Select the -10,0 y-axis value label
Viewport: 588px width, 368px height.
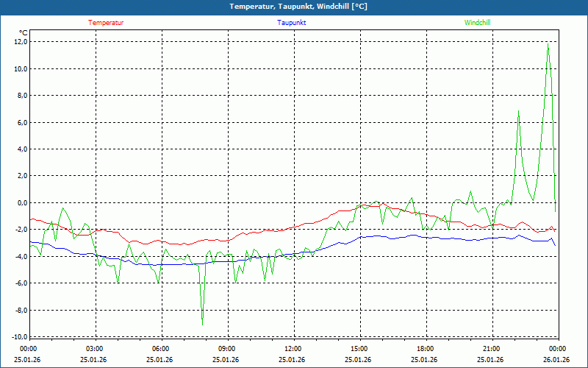pyautogui.click(x=18, y=336)
